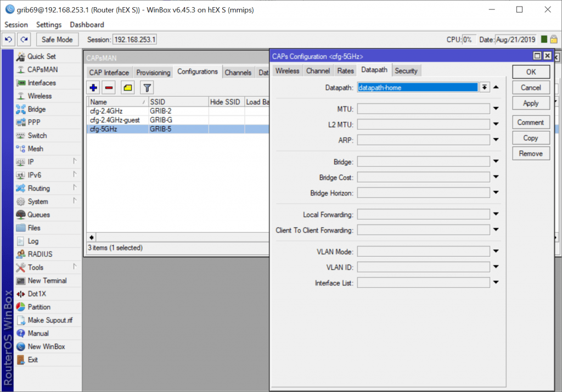Click the padlock icon in top bar

(x=554, y=40)
